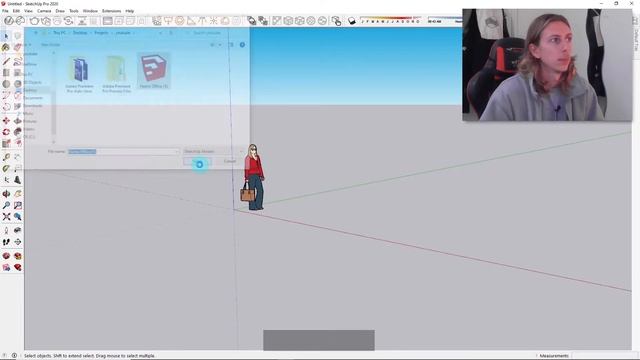Click the Desktop breadcrumb in address bar
The width and height of the screenshot is (640, 360).
pyautogui.click(x=80, y=33)
